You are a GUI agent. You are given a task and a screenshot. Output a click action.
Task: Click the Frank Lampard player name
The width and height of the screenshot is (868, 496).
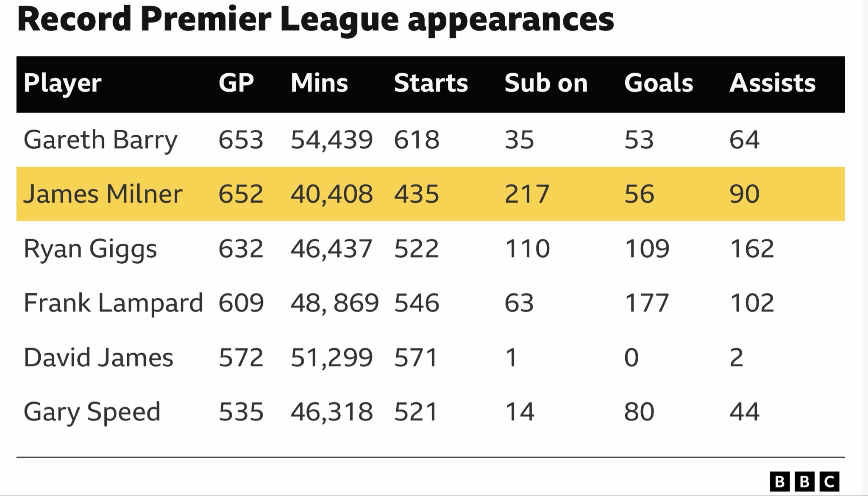(113, 303)
